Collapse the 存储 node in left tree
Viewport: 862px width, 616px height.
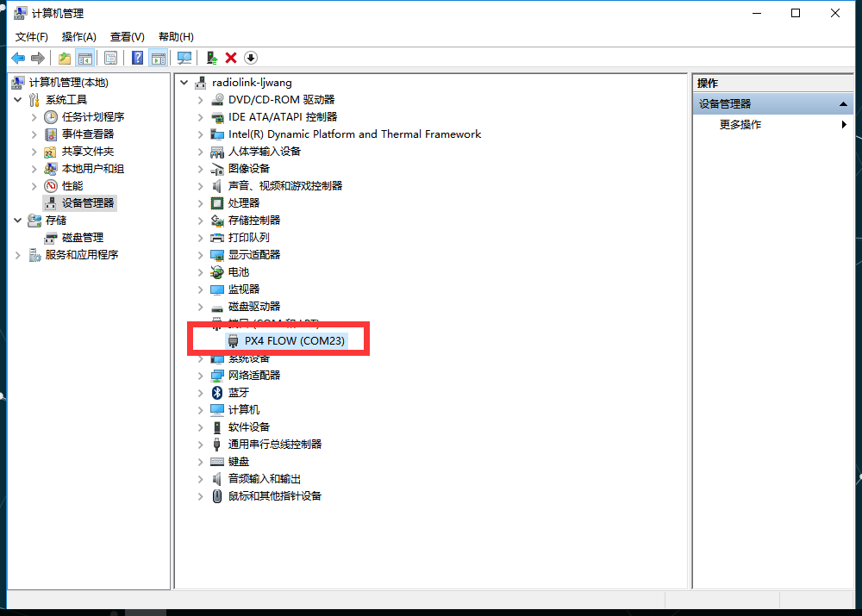pos(18,221)
